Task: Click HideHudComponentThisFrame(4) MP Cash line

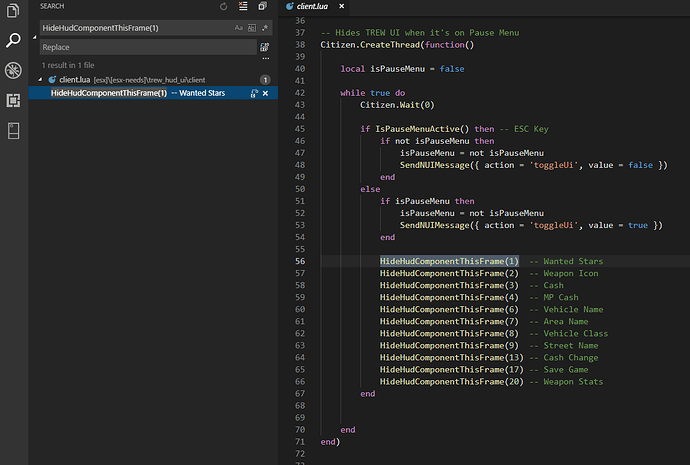Action: tap(479, 297)
